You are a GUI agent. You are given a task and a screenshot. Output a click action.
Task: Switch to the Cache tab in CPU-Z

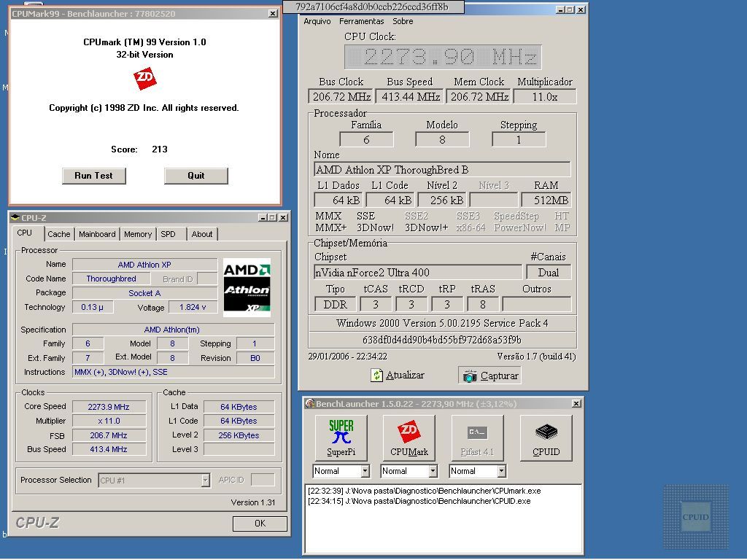tap(59, 234)
